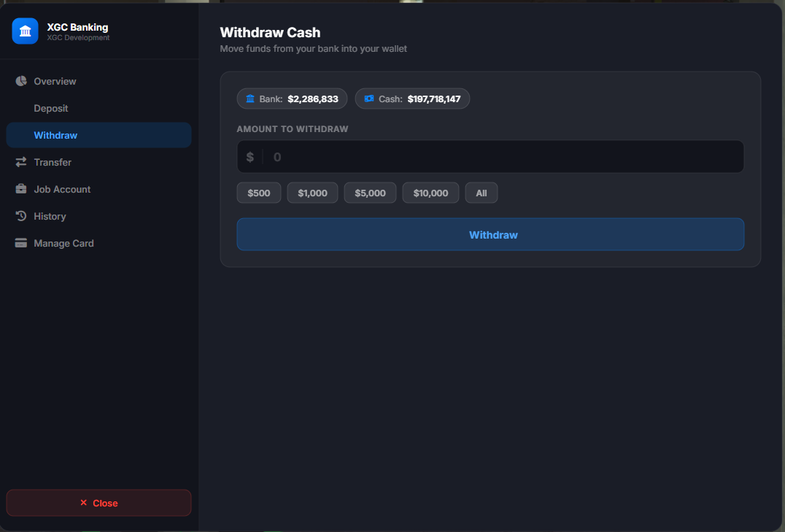Open the Job Account page
The image size is (785, 532).
(x=98, y=189)
